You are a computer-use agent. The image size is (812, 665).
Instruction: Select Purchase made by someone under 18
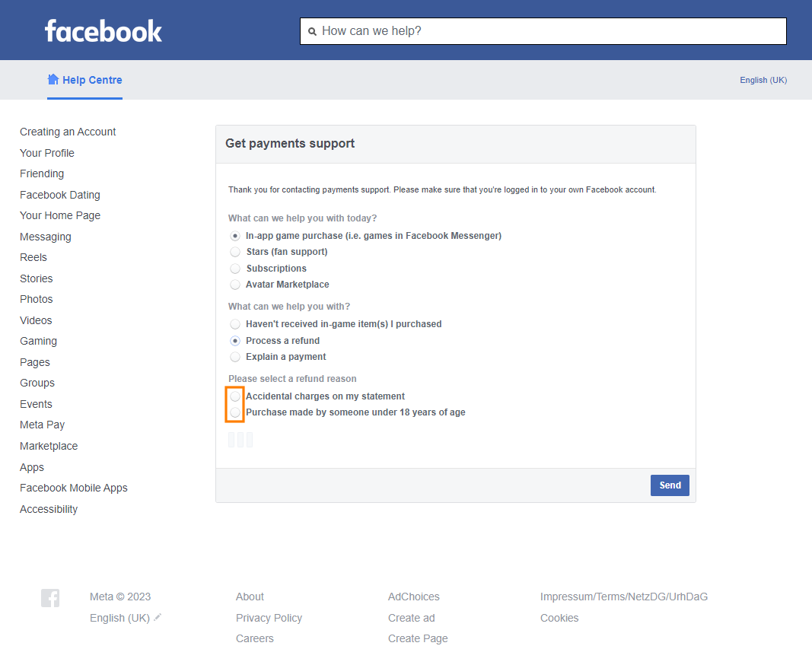point(235,412)
